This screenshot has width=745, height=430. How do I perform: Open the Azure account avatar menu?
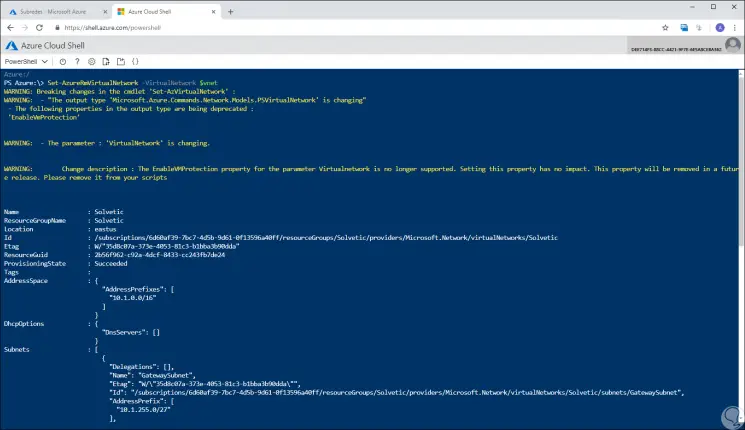coord(734,45)
